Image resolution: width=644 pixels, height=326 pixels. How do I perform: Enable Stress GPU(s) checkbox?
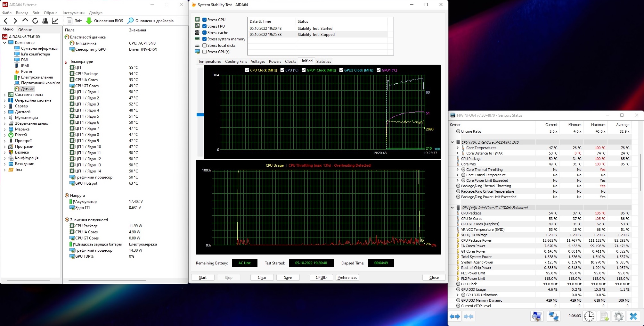tap(204, 52)
